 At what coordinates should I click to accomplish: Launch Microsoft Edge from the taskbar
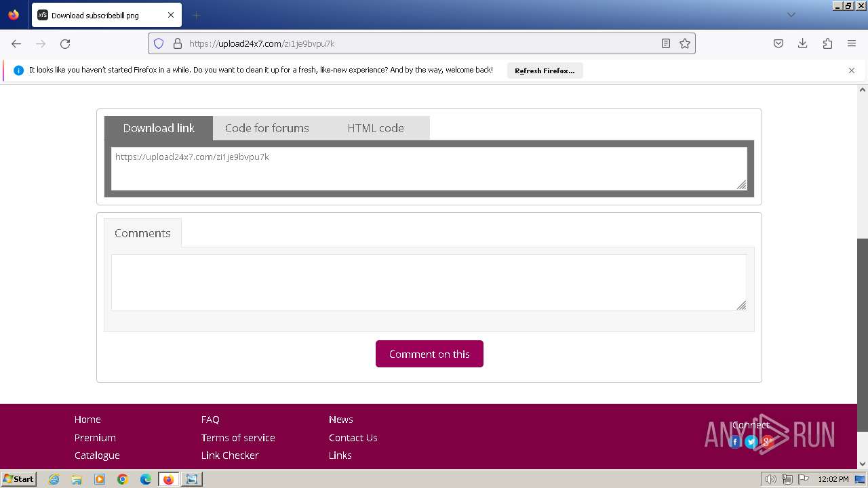(146, 479)
